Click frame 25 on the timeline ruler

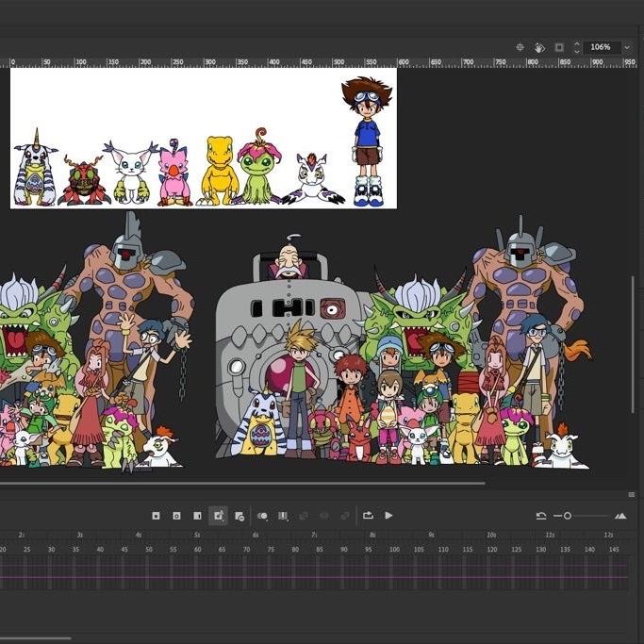26,549
